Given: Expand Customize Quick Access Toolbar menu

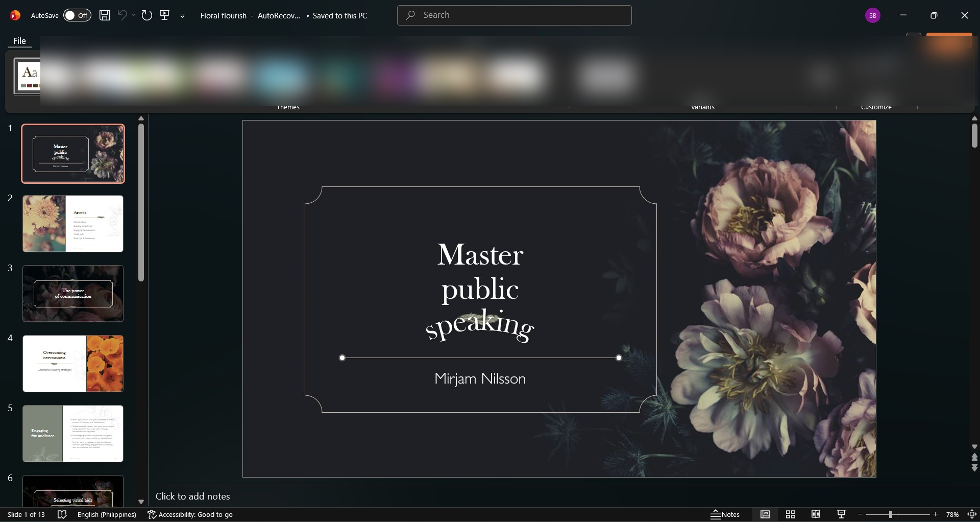Looking at the screenshot, I should pos(182,16).
